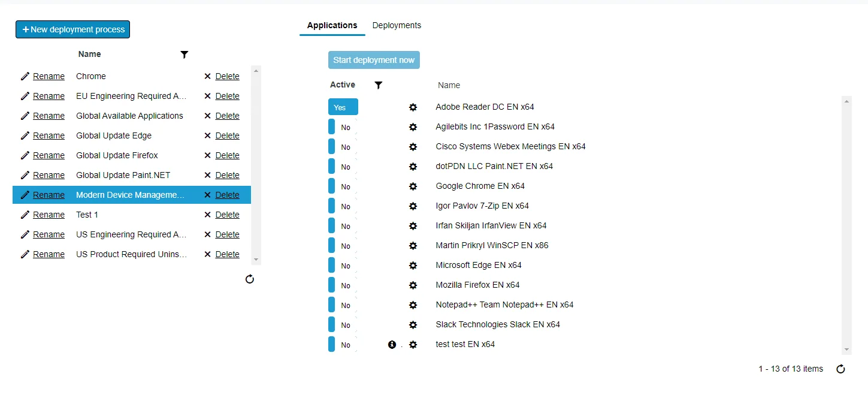Enable Active switch for Igor Pavlov 7-Zip
This screenshot has width=868, height=404.
pyautogui.click(x=343, y=206)
